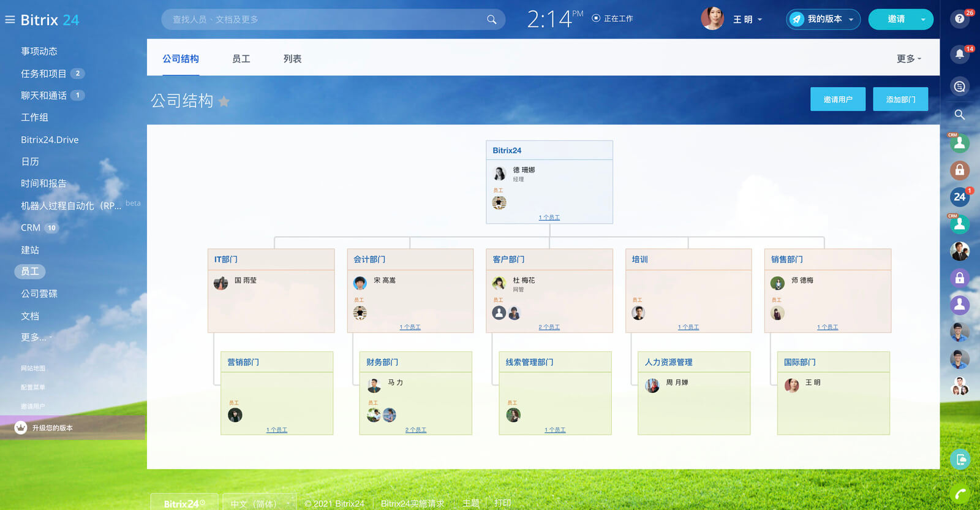Switch to the 员工 tab

(241, 59)
